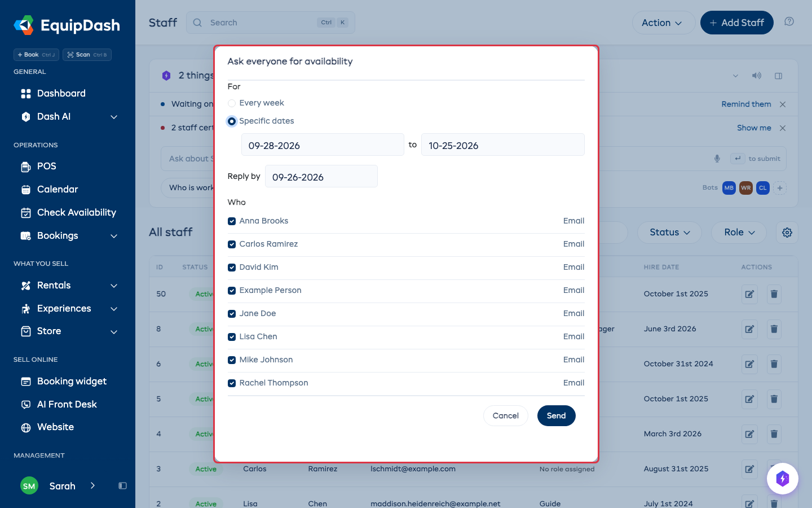
Task: Open the help question mark icon
Action: coord(789,21)
